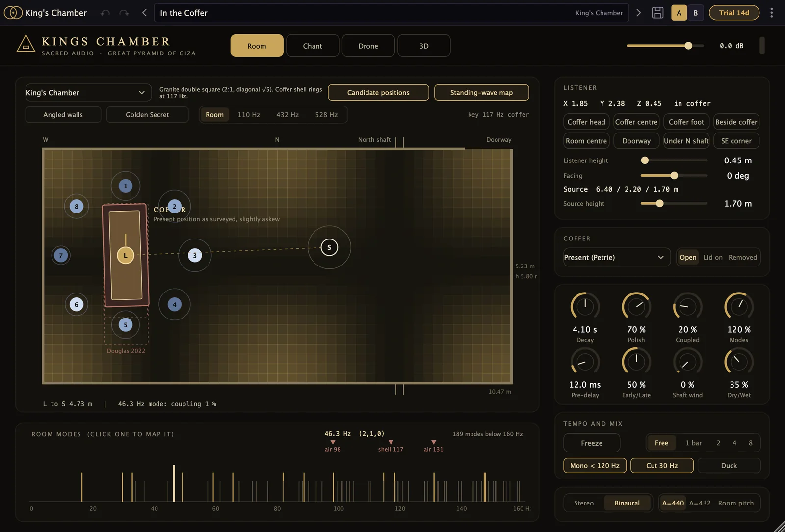Open the Room tab

(257, 46)
